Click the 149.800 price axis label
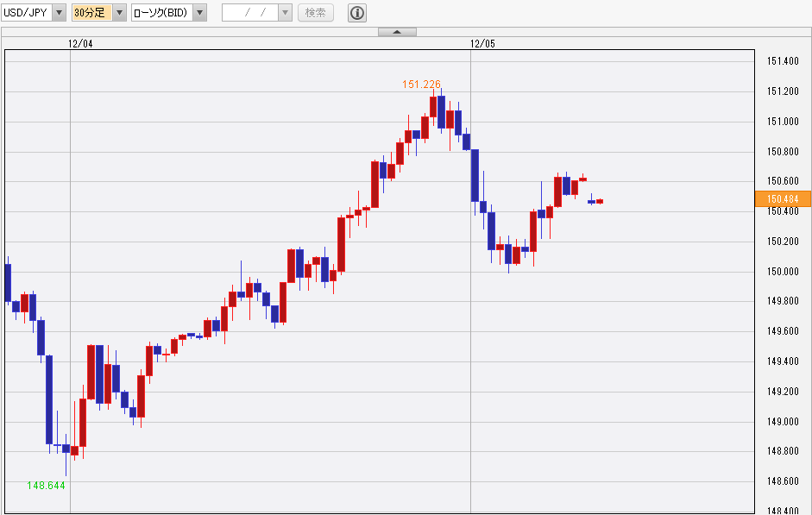Screen dimensions: 812x515 pyautogui.click(x=783, y=301)
